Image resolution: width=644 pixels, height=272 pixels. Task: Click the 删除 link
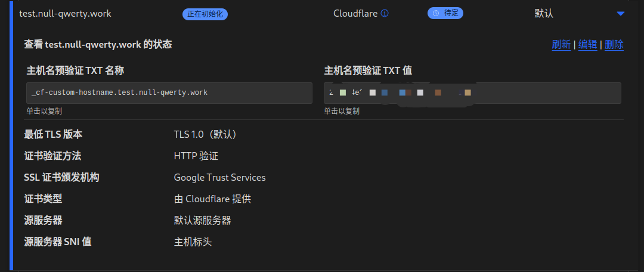pos(614,45)
